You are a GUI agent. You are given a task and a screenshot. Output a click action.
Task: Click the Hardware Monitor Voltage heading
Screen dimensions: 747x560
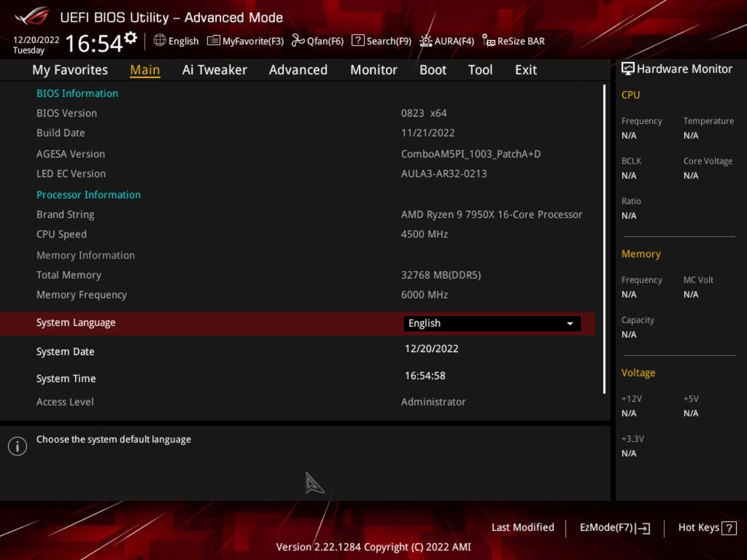click(x=638, y=373)
